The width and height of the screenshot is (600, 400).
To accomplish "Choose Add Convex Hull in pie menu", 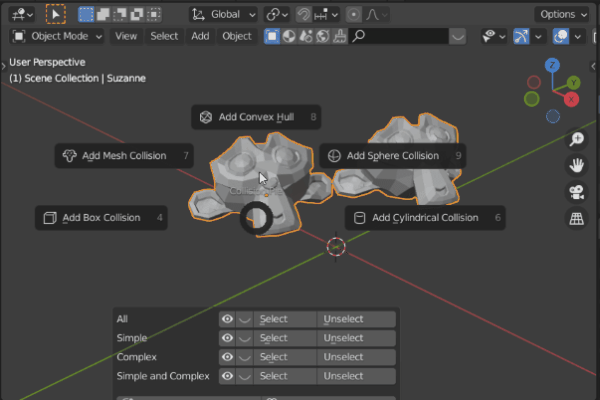I will pyautogui.click(x=256, y=117).
